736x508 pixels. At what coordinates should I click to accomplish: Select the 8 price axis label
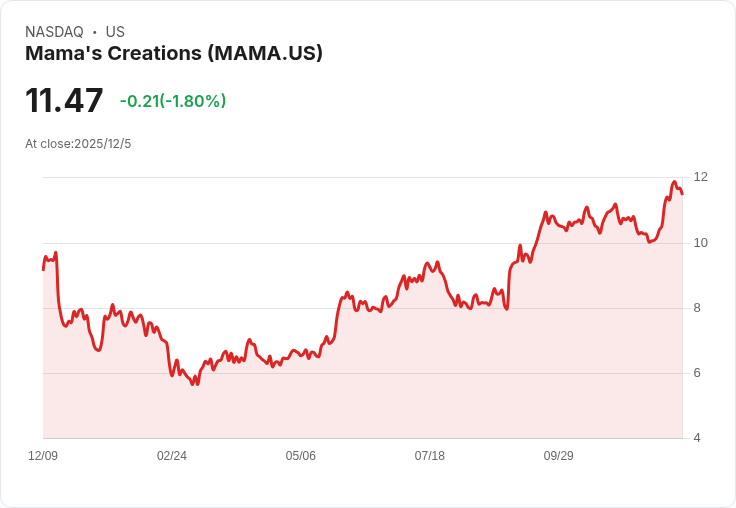(697, 308)
